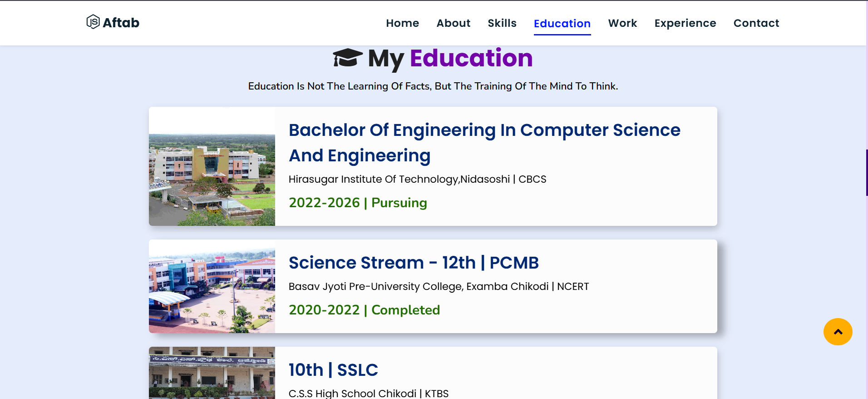
Task: Click Contact in the navigation bar
Action: click(756, 23)
